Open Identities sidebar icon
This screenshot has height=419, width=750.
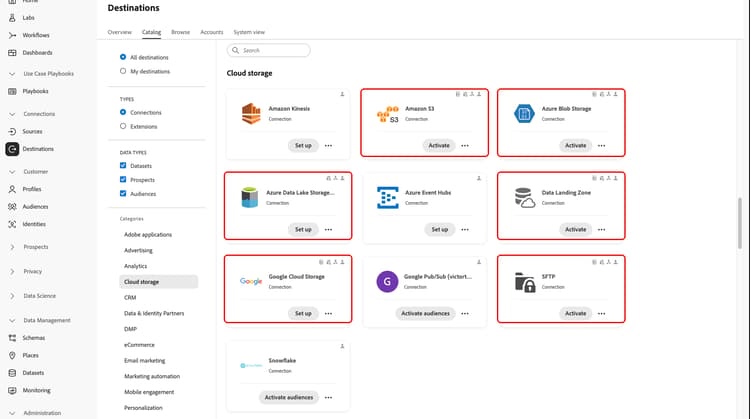point(12,224)
